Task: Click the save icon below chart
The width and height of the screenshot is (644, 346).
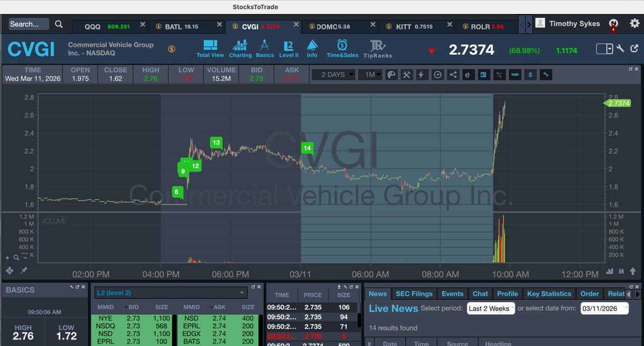Action: 621,271
